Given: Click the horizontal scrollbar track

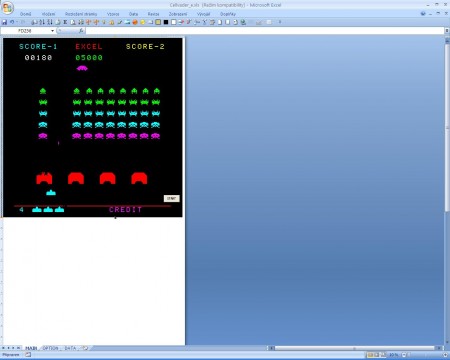Looking at the screenshot, I should coord(355,348).
